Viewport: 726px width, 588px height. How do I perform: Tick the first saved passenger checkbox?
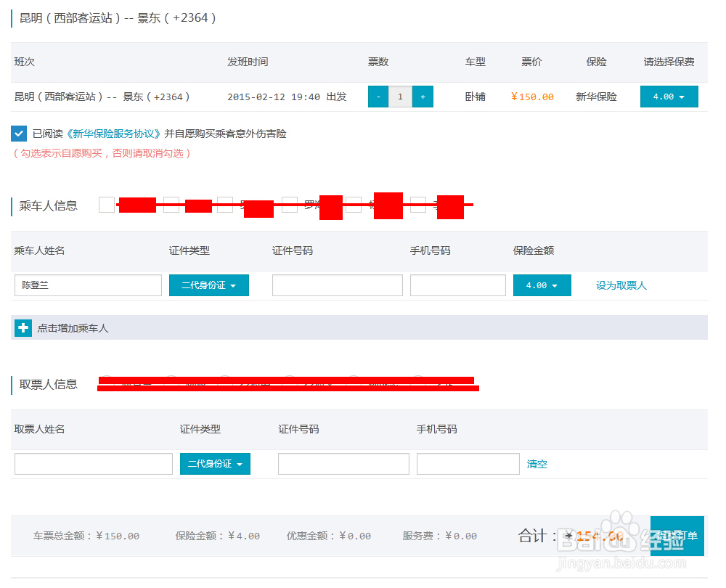tap(107, 205)
